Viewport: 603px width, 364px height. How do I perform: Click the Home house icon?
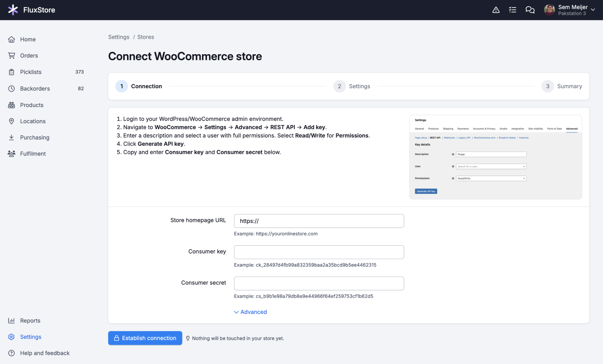(12, 39)
